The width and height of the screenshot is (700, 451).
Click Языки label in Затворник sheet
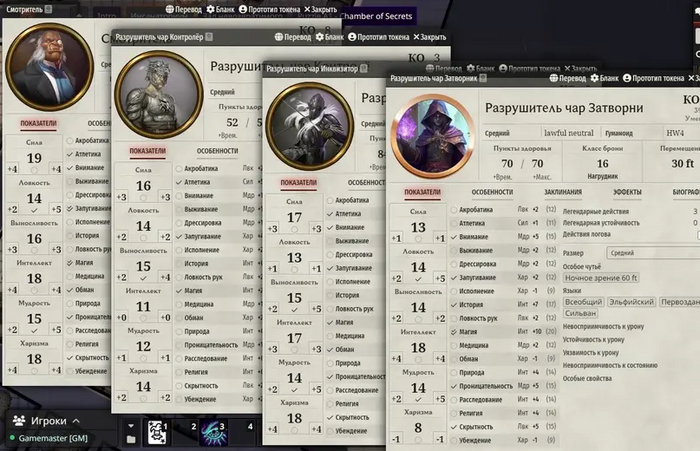572,290
